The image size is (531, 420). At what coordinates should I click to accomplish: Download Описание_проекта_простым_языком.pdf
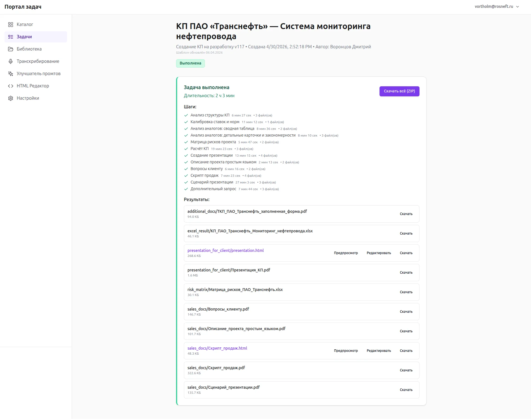click(406, 331)
